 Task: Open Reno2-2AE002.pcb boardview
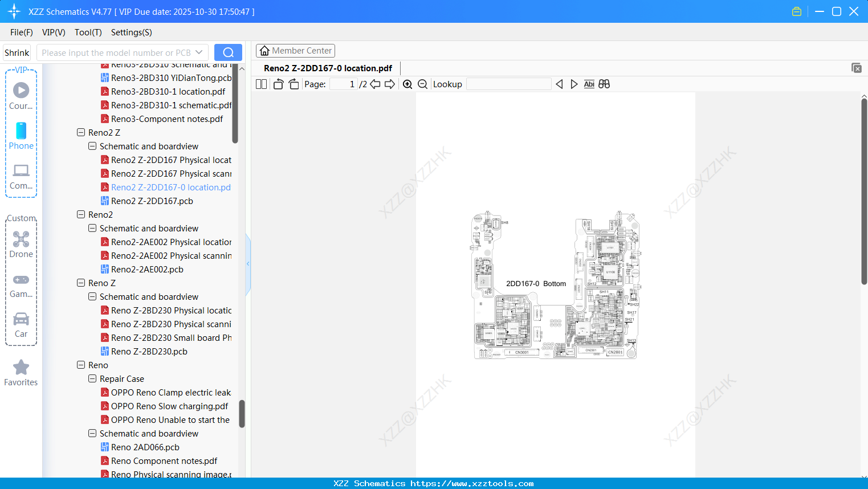pos(147,269)
